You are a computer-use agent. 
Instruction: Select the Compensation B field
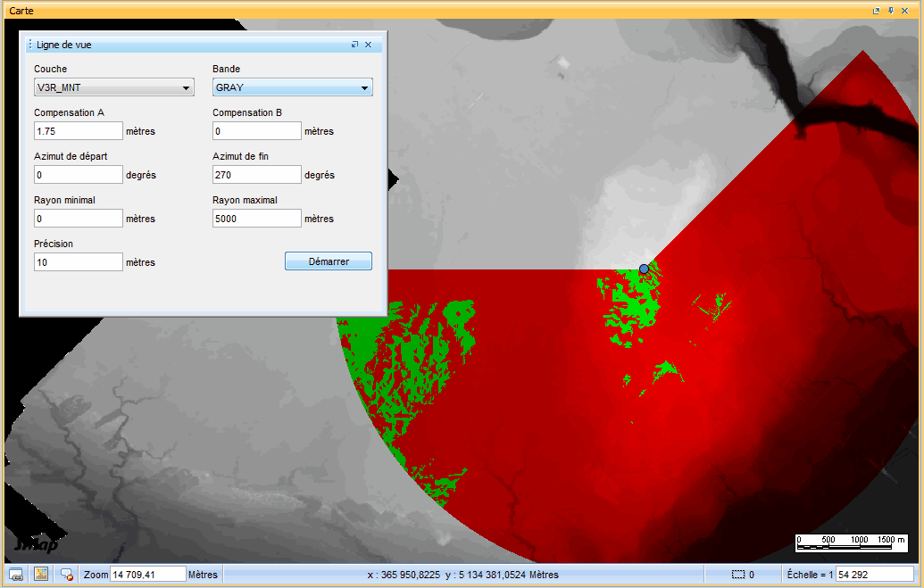[256, 131]
